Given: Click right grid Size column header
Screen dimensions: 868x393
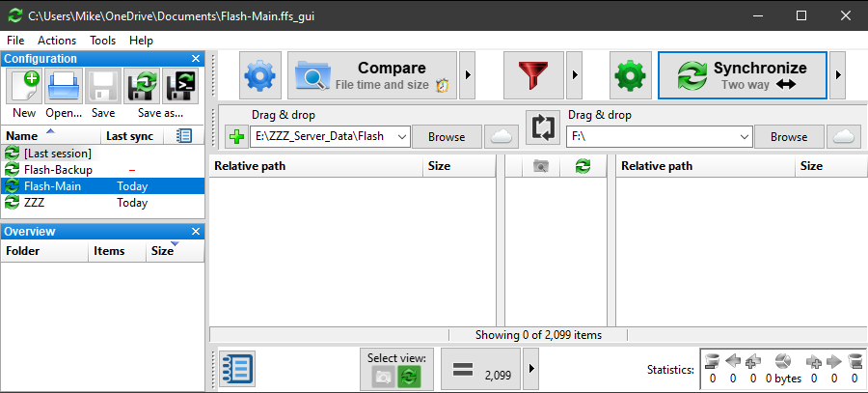Looking at the screenshot, I should [832, 166].
